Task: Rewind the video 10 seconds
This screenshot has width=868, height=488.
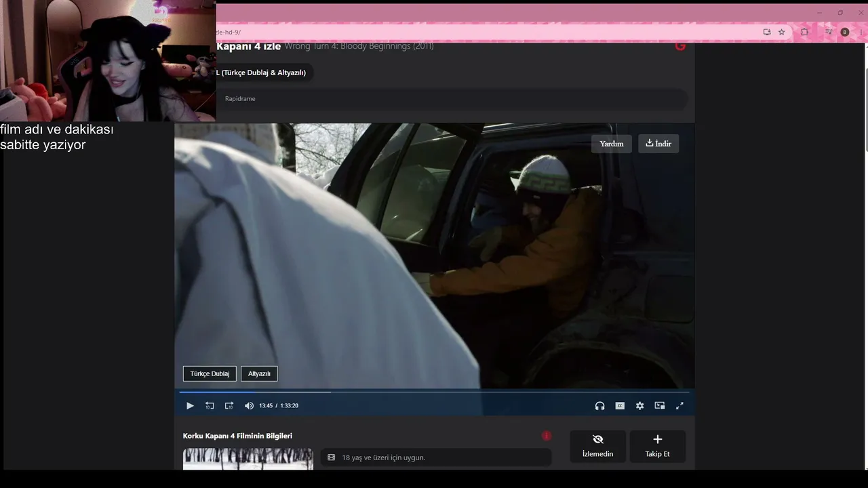Action: (x=210, y=405)
